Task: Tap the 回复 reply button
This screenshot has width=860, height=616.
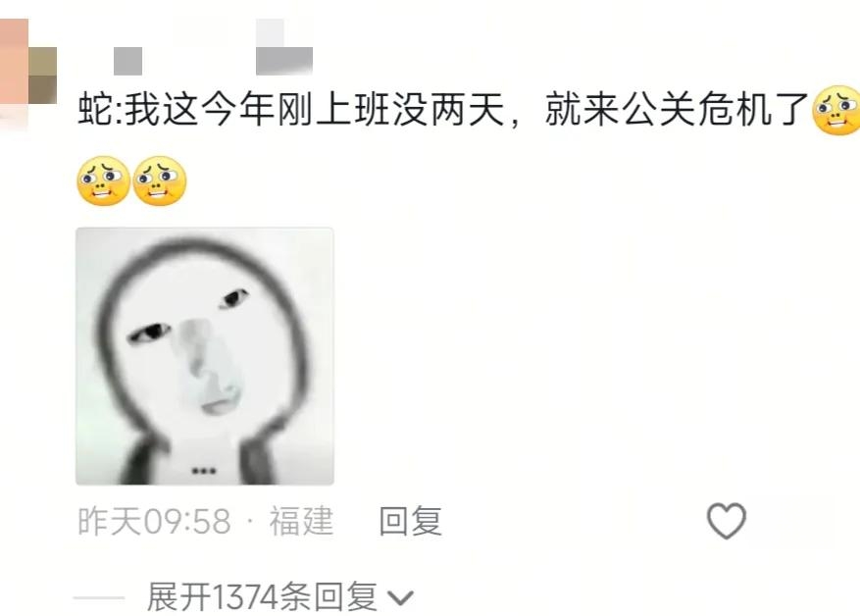Action: 410,521
